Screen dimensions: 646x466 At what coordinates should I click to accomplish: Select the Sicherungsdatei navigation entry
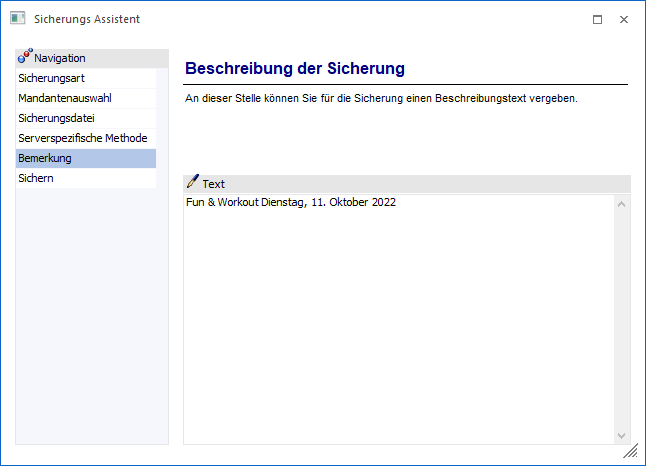pyautogui.click(x=56, y=118)
